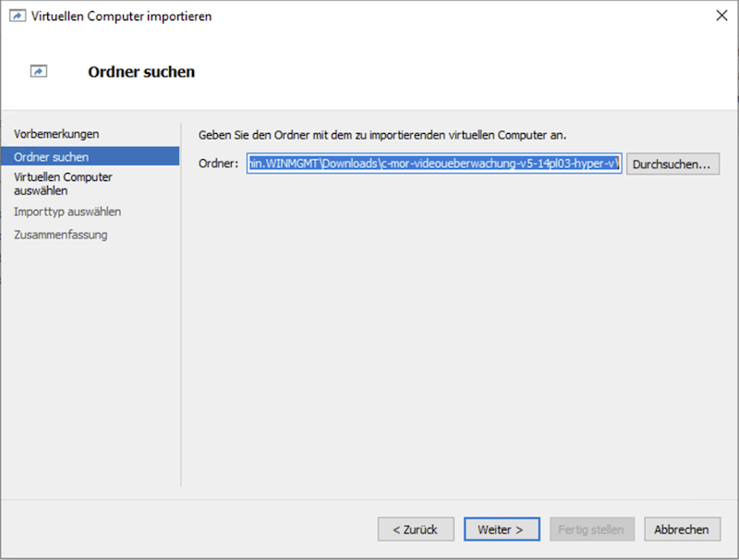Continue with the Weiter button
This screenshot has height=560, width=739.
tap(501, 530)
